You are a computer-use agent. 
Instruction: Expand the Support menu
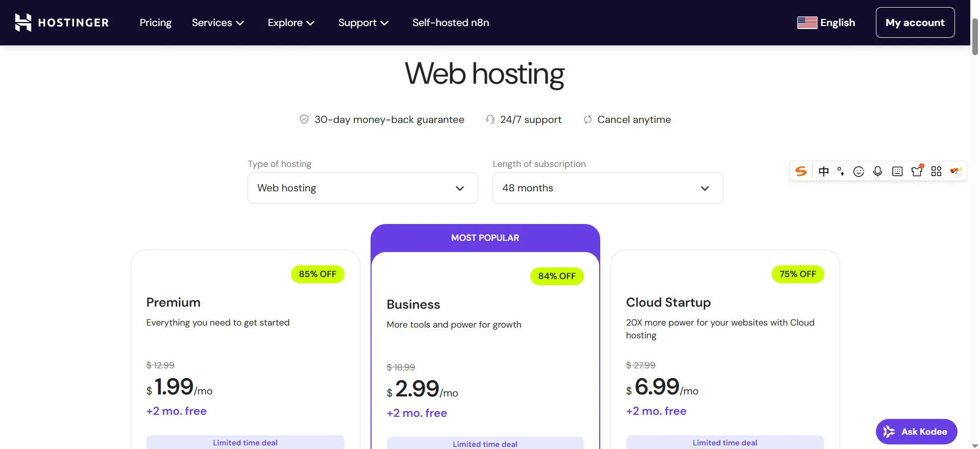click(363, 22)
